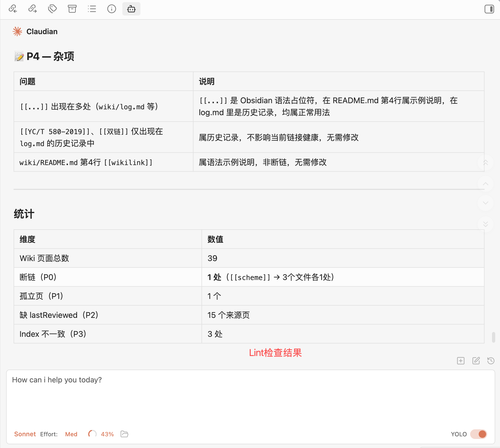Viewport: 500px width, 448px height.
Task: Click the 'wiki/README.md 第4行 [[wikilink]]' cell
Action: click(x=103, y=162)
